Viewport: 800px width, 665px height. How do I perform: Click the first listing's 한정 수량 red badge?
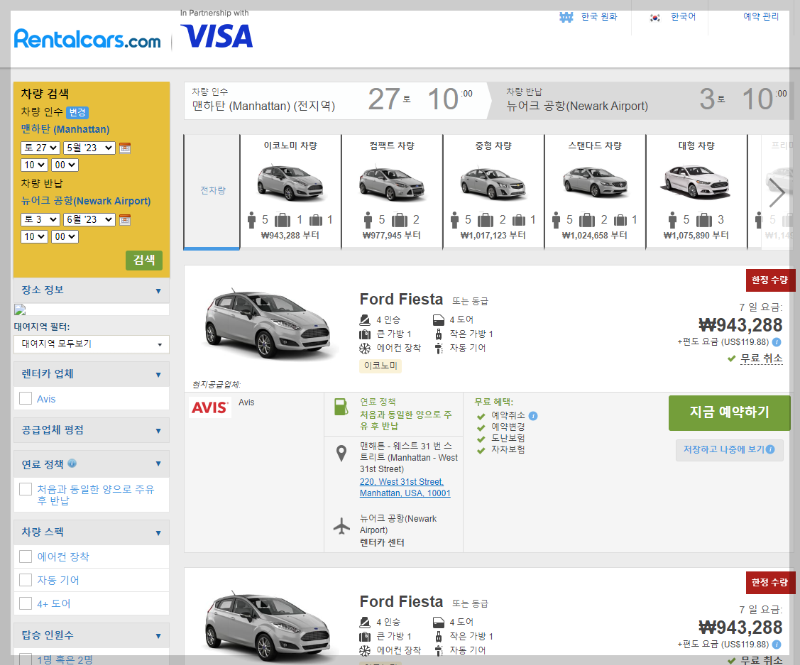click(x=770, y=280)
